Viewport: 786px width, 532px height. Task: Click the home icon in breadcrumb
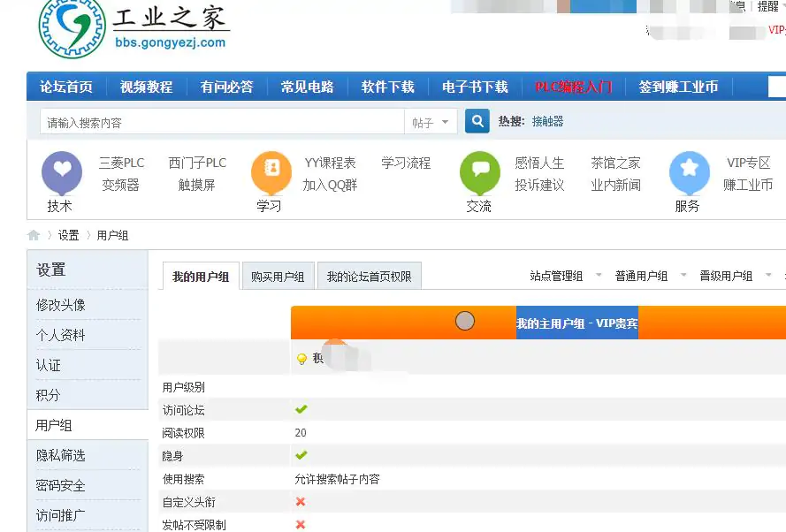pyautogui.click(x=34, y=235)
